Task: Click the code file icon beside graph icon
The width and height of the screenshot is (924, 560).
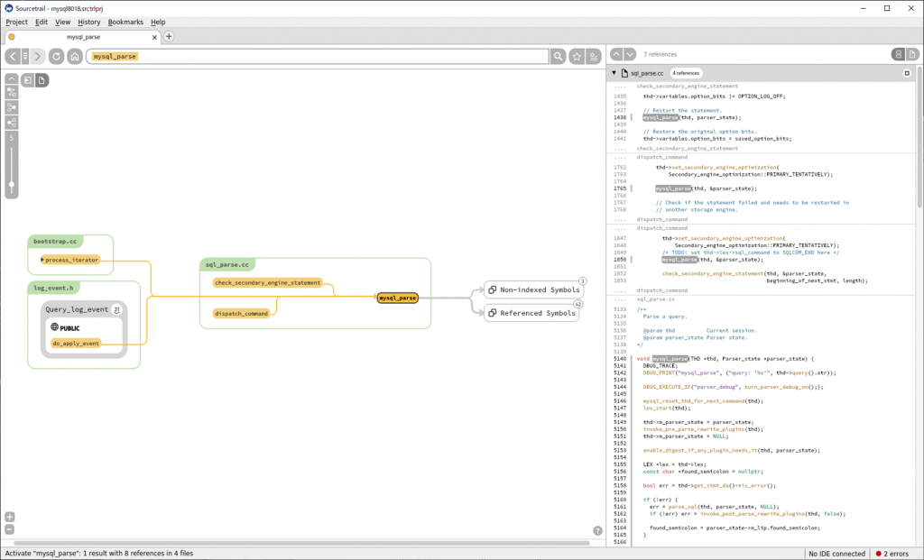Action: click(42, 79)
